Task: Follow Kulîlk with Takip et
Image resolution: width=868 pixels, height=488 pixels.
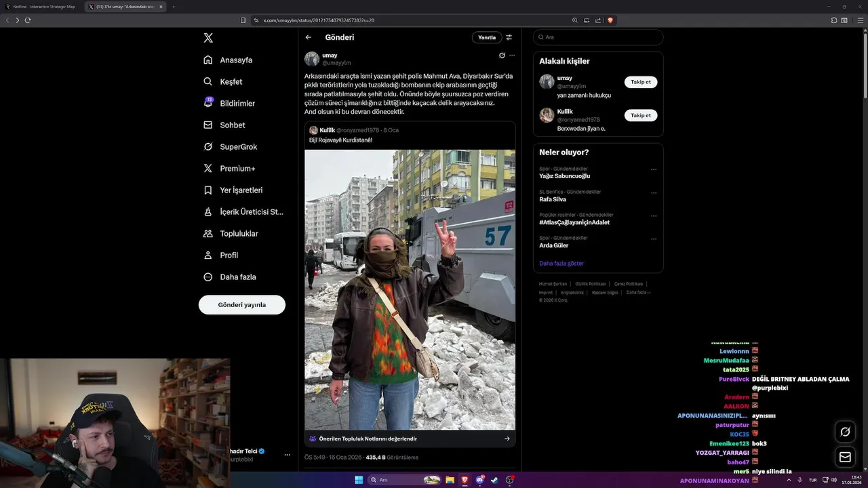Action: click(641, 115)
